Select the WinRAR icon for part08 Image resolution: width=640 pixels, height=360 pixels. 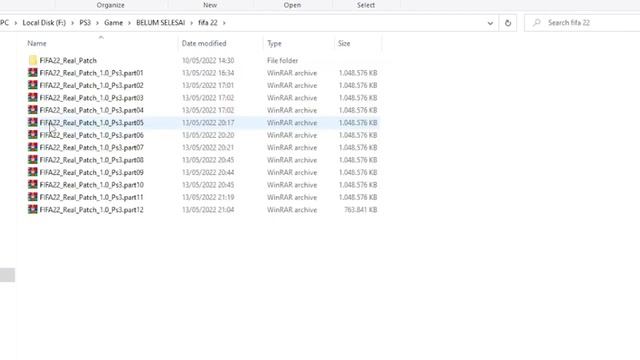[33, 160]
